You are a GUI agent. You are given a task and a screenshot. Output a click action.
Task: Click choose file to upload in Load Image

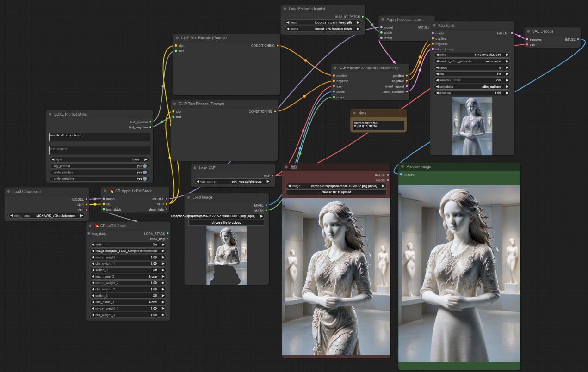[226, 223]
